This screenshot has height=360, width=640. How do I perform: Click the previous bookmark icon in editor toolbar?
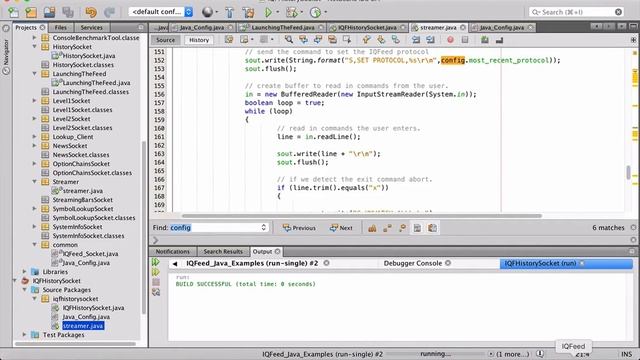click(x=367, y=40)
